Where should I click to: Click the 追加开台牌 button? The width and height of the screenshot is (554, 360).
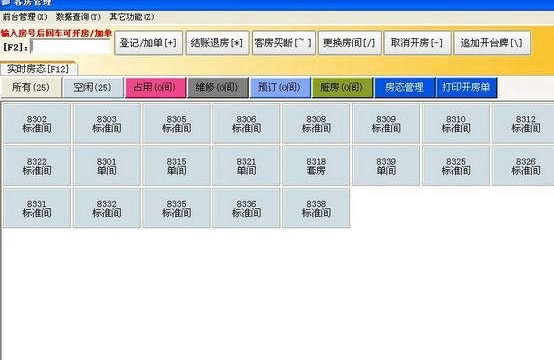pyautogui.click(x=492, y=43)
